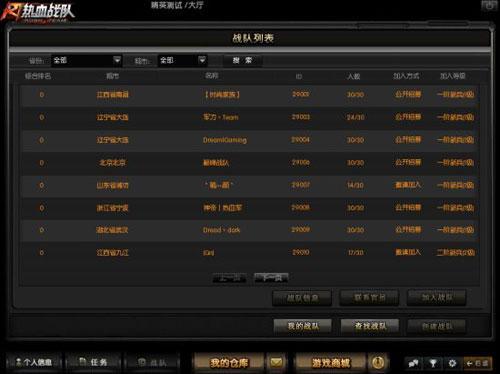Open 我的仓库 warehouse

229,362
